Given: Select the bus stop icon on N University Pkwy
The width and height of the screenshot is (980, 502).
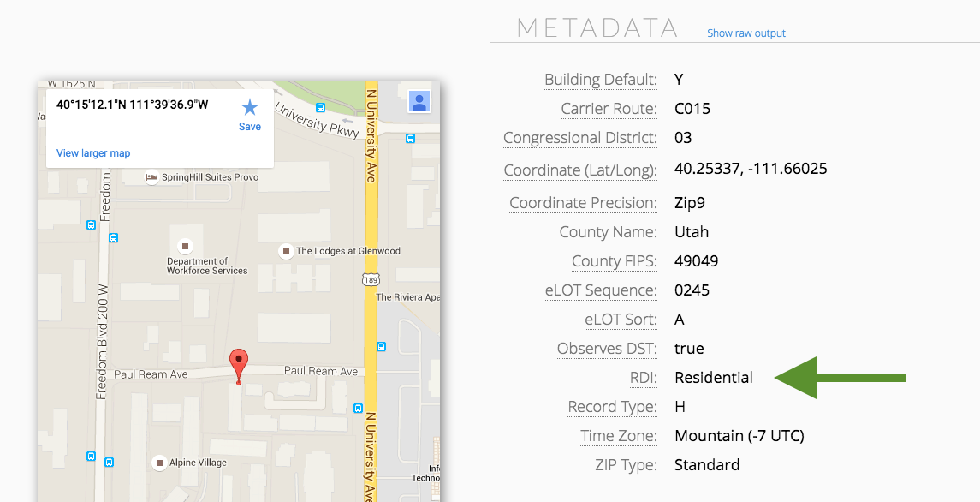Looking at the screenshot, I should [321, 108].
